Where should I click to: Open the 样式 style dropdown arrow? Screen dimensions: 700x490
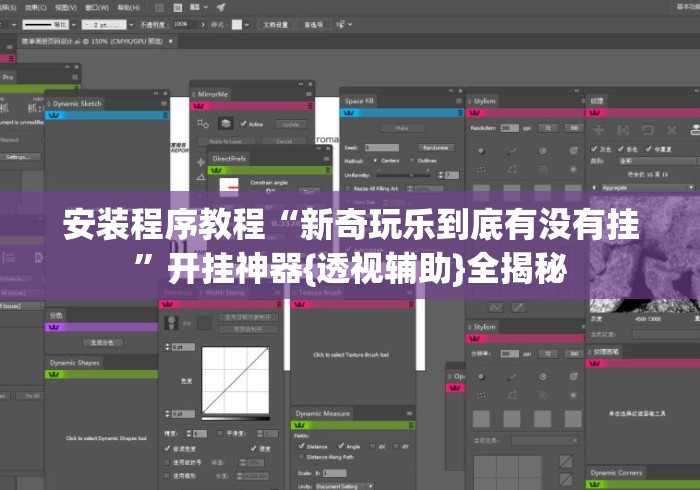[x=247, y=25]
